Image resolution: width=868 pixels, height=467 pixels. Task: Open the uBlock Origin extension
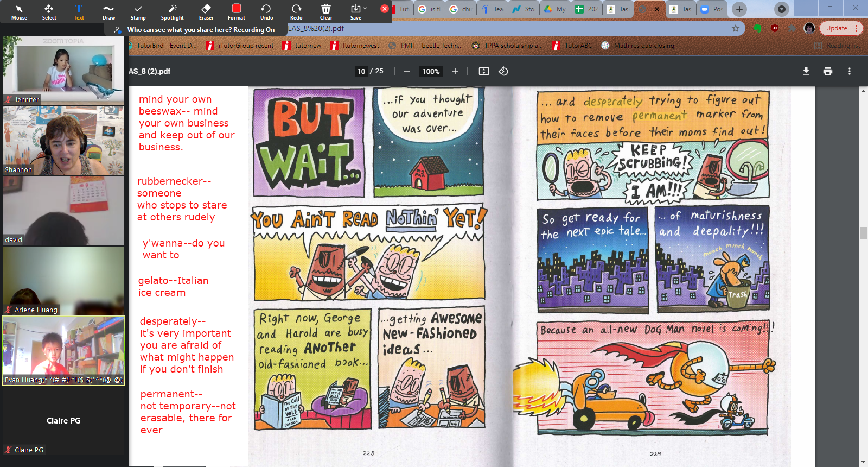775,28
